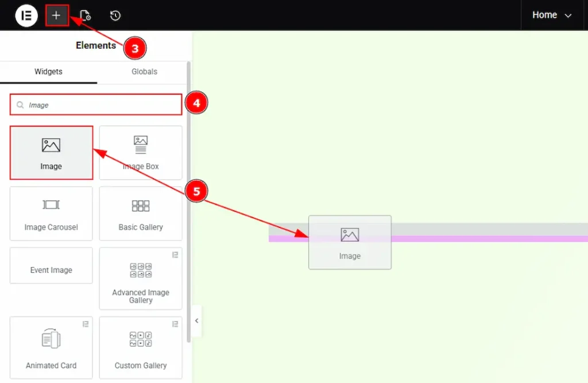Switch to the Widgets tab
The image size is (588, 383).
(x=48, y=72)
